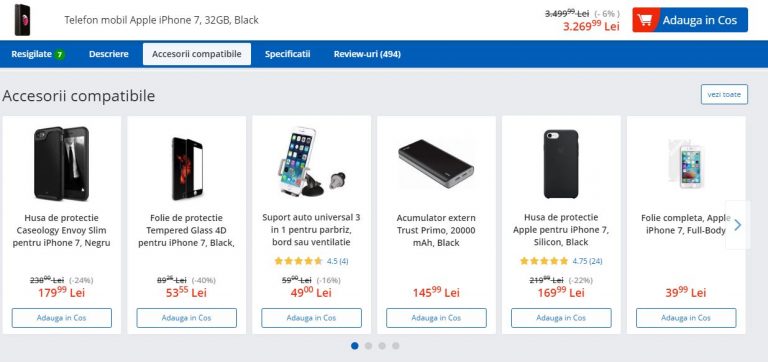Switch to the Descriere tab
Viewport: 768px width, 362px height.
[x=109, y=54]
